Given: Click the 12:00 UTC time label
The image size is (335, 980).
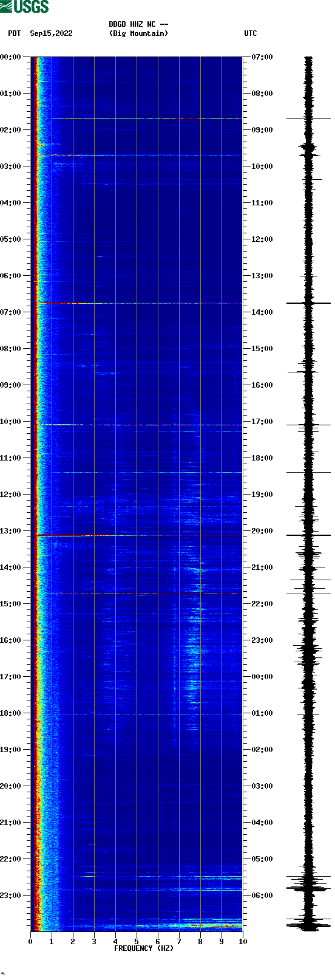Looking at the screenshot, I should coord(262,239).
